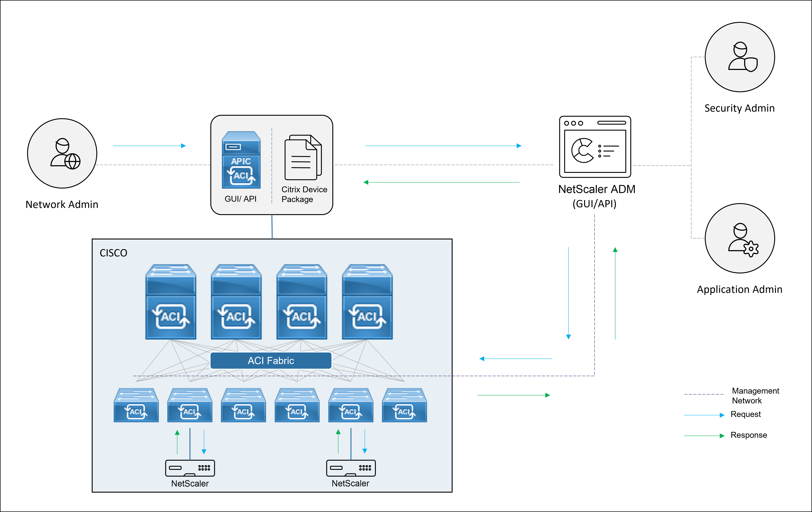The width and height of the screenshot is (812, 512).
Task: Click the fourth ACI leaf switch
Action: coord(297,405)
